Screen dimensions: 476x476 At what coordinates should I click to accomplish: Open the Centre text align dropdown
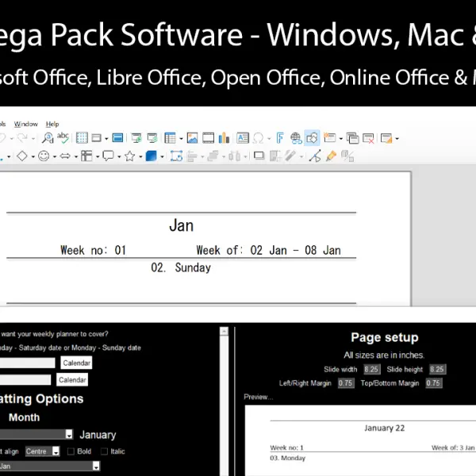56,451
